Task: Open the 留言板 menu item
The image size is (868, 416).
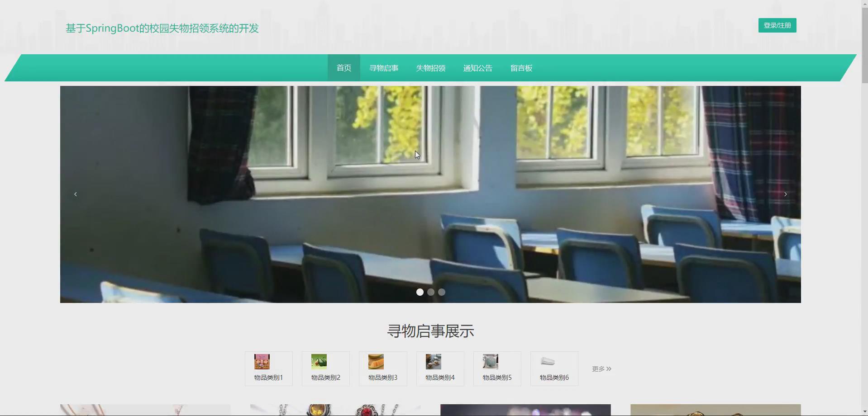Action: (x=521, y=68)
